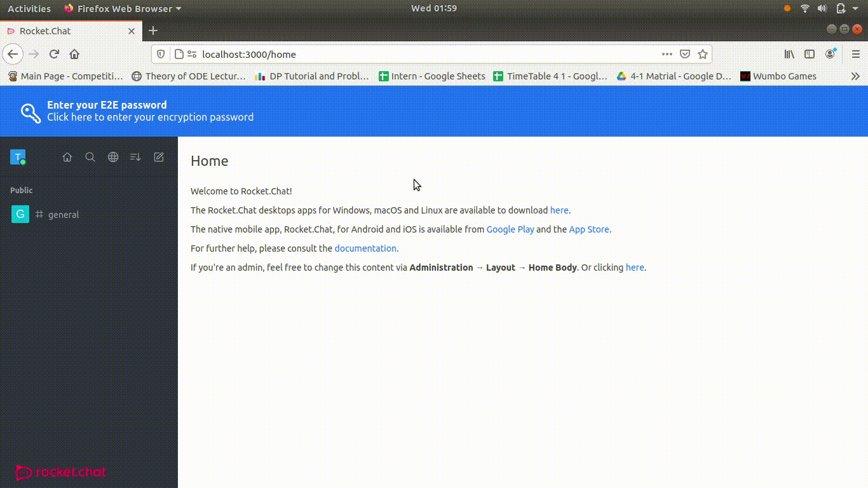The width and height of the screenshot is (868, 488).
Task: Open the Google Play link
Action: (510, 229)
